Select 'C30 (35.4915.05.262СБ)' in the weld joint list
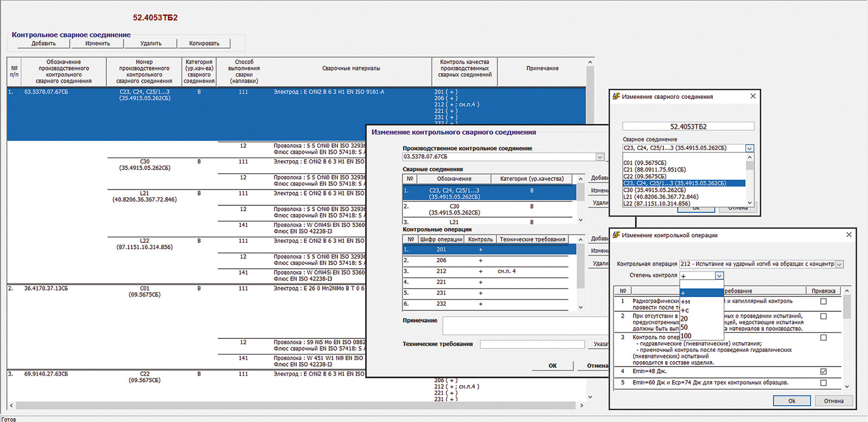Viewport: 868px width, 422px height. tap(654, 190)
